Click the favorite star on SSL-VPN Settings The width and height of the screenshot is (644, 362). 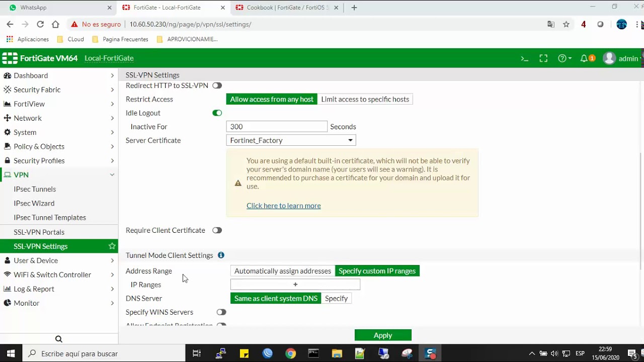tap(112, 246)
